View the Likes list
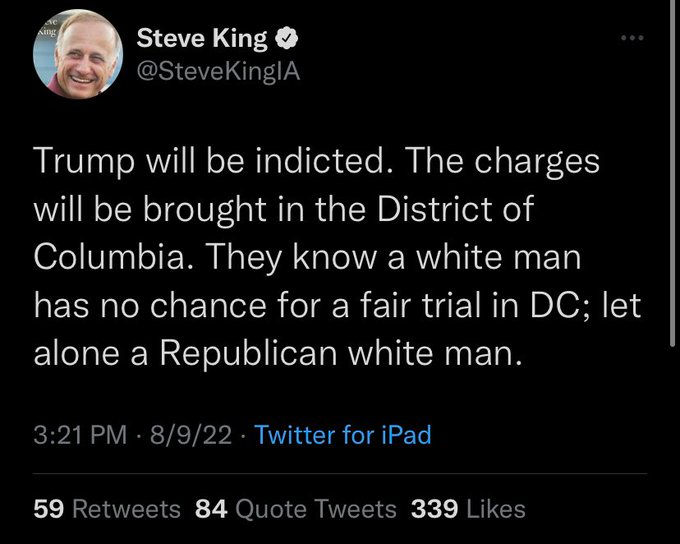 tap(494, 509)
